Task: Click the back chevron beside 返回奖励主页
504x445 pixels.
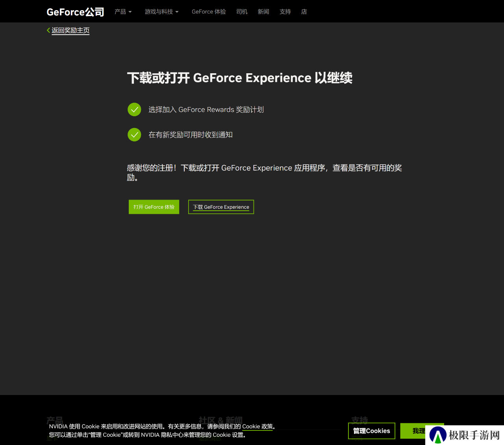Action: [48, 30]
